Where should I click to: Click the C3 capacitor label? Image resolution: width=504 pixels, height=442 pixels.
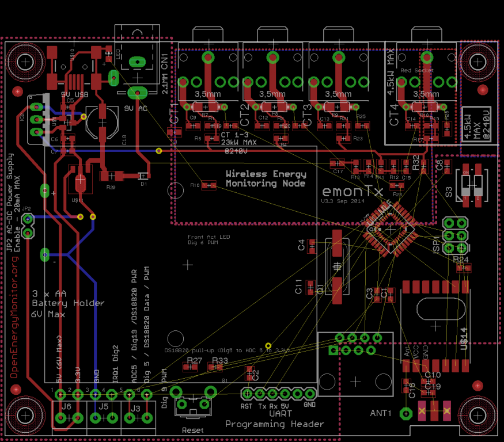pos(370,293)
